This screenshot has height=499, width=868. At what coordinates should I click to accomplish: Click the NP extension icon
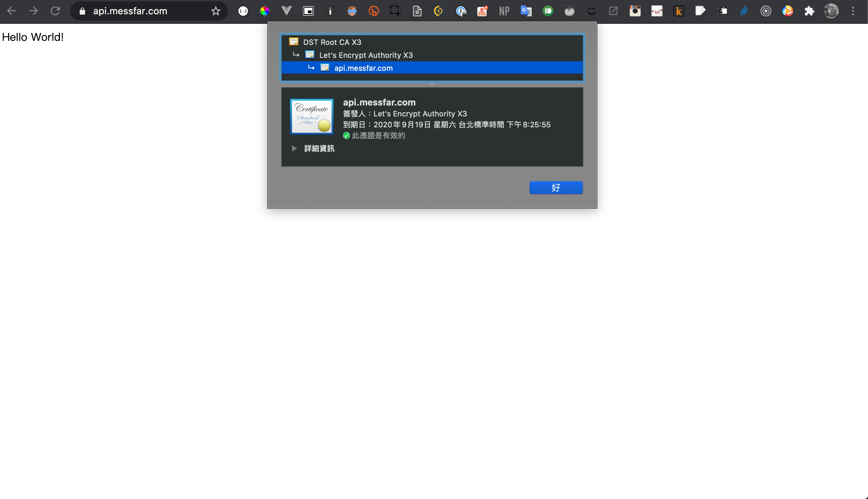click(504, 11)
